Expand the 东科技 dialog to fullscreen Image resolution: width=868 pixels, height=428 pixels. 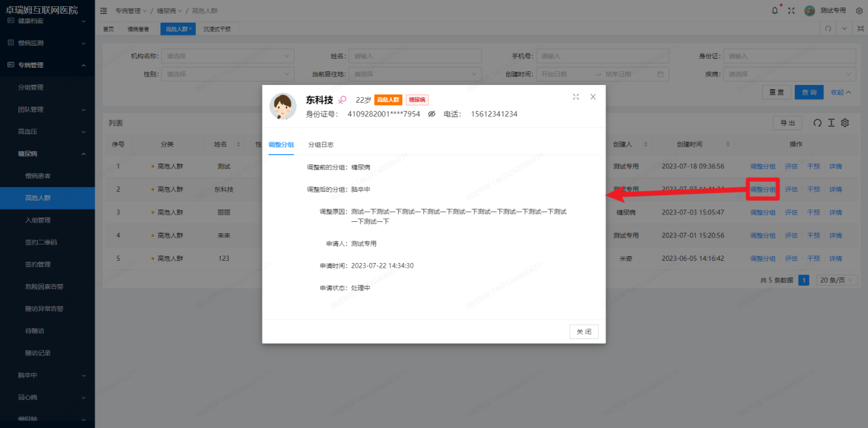pyautogui.click(x=575, y=97)
